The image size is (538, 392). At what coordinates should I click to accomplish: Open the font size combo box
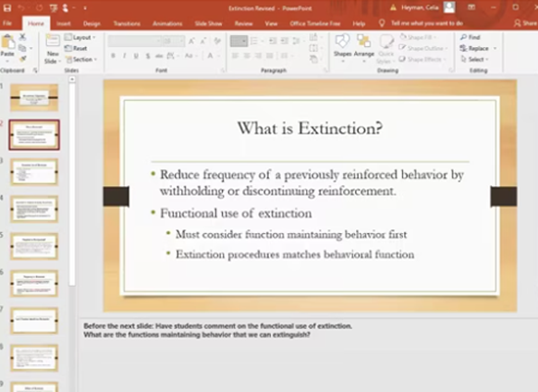coord(173,41)
